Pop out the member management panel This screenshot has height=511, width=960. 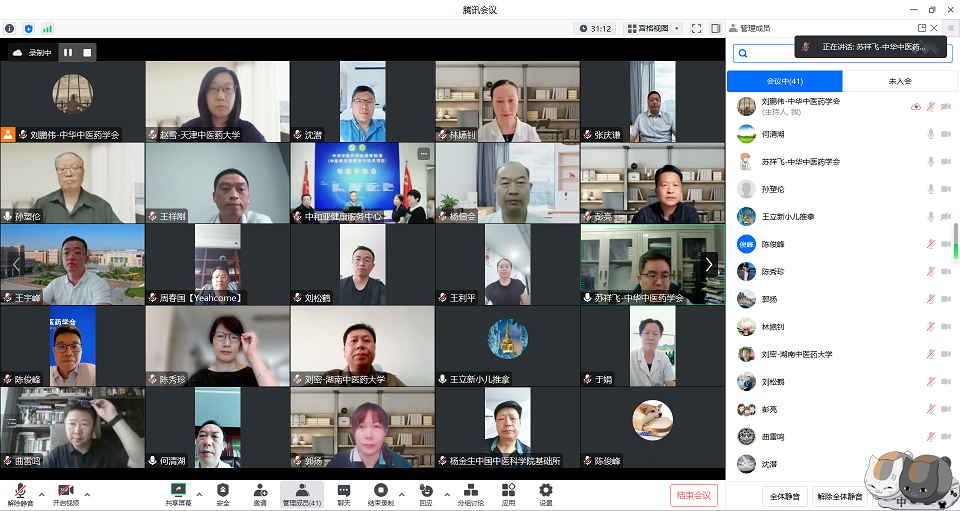point(922,28)
